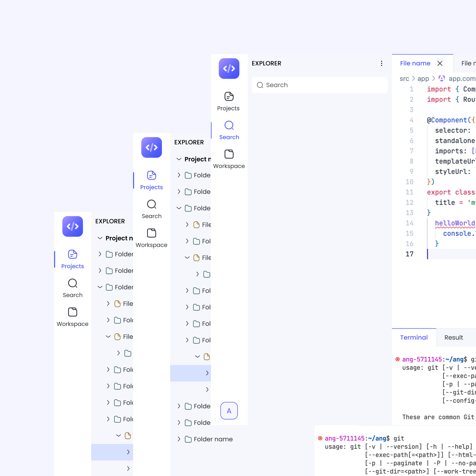
Task: Open the Explorer three-dot options menu
Action: [382, 63]
